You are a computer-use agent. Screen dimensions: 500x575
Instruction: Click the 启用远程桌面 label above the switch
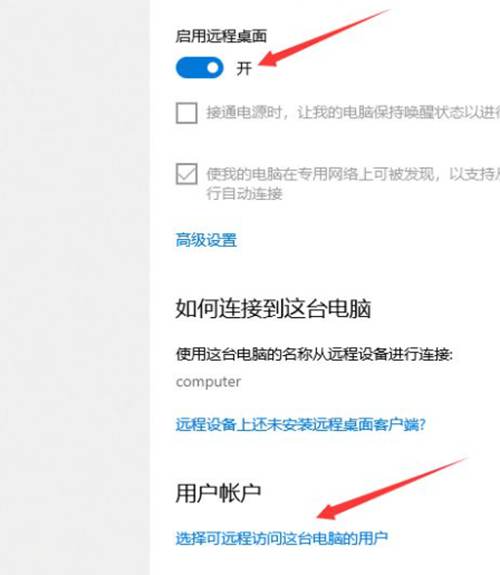pos(221,36)
